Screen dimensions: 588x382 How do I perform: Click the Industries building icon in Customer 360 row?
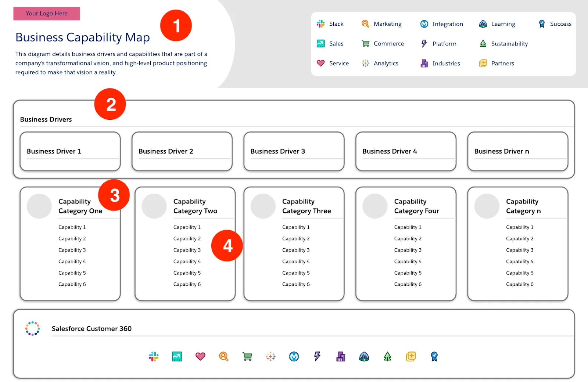341,356
